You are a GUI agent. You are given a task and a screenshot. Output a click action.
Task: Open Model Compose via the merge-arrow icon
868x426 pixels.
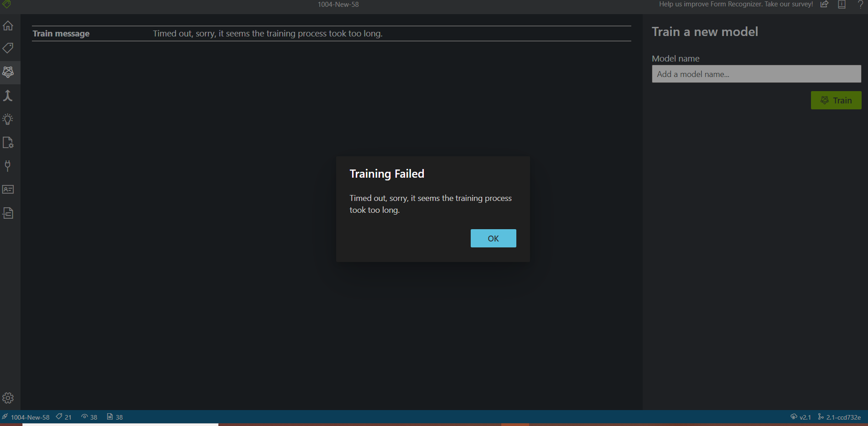[x=8, y=96]
